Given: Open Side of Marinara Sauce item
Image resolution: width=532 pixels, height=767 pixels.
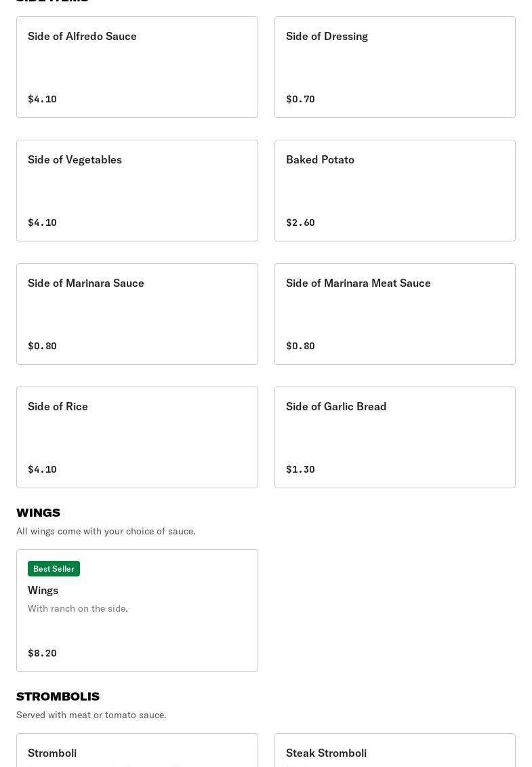Looking at the screenshot, I should click(137, 314).
